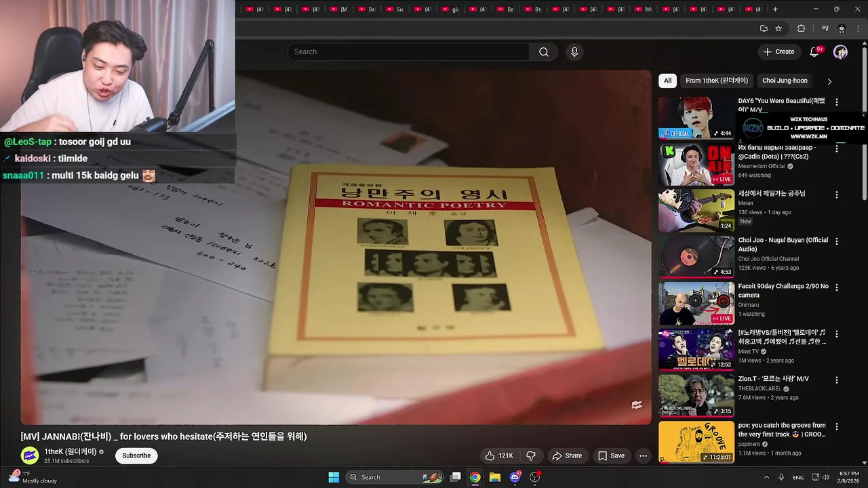868x488 pixels.
Task: Open Chrome media controls icon
Action: coord(825,28)
